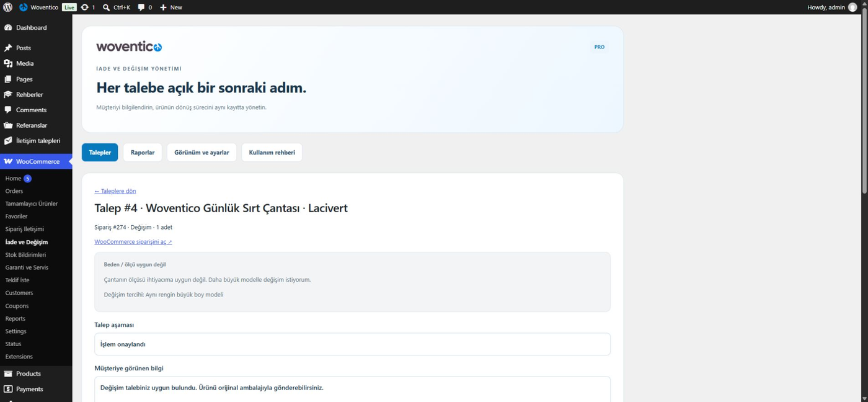Image resolution: width=868 pixels, height=402 pixels.
Task: Switch to the Raporlar tab
Action: 143,153
